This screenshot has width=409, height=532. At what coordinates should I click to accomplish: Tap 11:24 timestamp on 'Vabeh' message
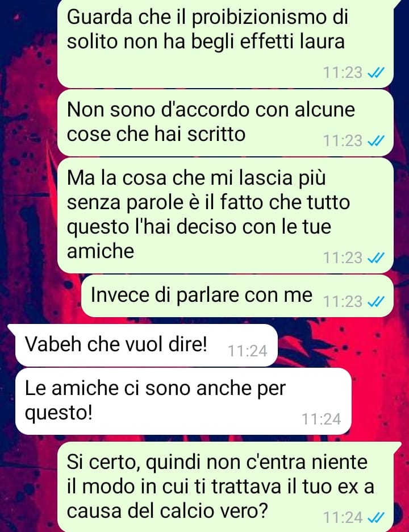pos(247,351)
